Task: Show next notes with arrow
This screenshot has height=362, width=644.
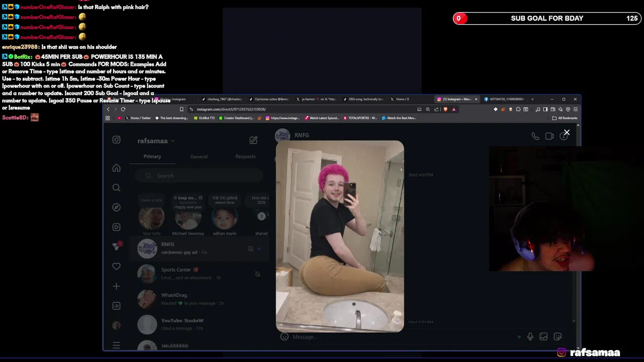Action: (x=262, y=216)
